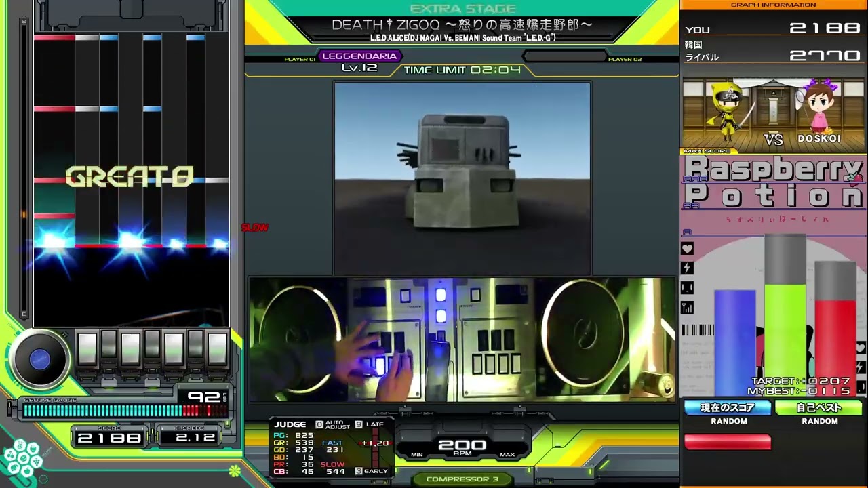Click the face icon below the lightning bolt
Image resolution: width=868 pixels, height=488 pixels.
click(687, 288)
